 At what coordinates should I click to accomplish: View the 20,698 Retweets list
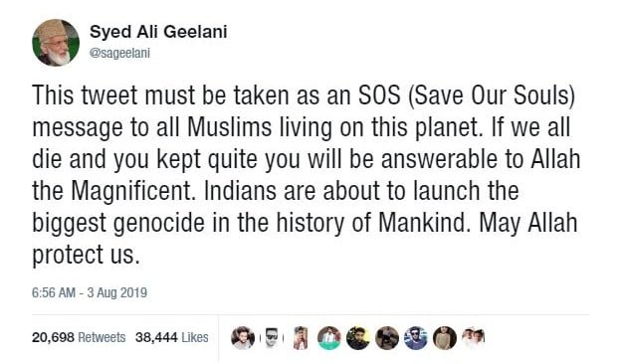79,337
